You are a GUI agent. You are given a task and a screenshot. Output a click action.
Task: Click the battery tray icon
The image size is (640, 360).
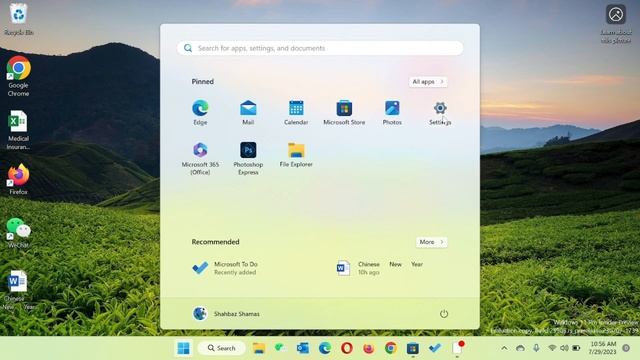click(576, 348)
